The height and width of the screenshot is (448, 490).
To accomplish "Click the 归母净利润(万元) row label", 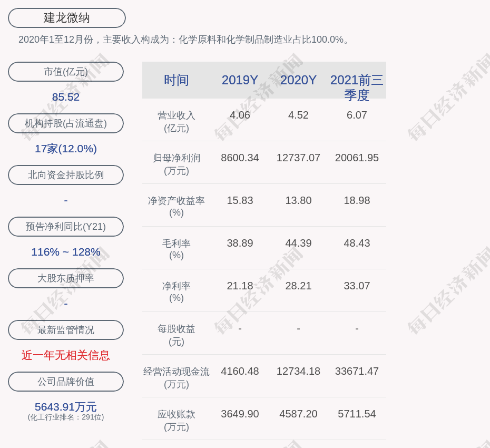I will click(177, 164).
